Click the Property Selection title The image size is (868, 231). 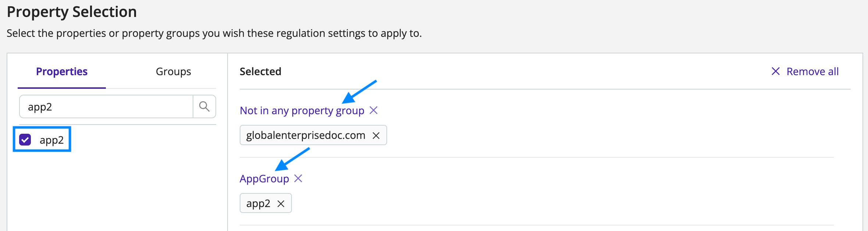[72, 12]
